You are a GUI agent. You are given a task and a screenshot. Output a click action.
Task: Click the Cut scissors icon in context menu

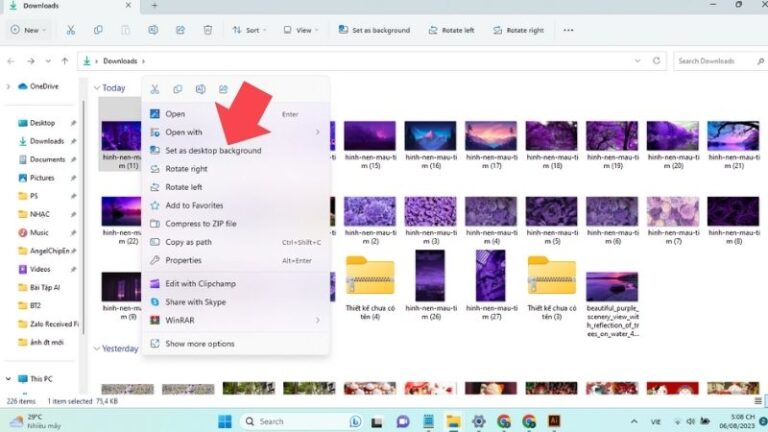tap(155, 90)
